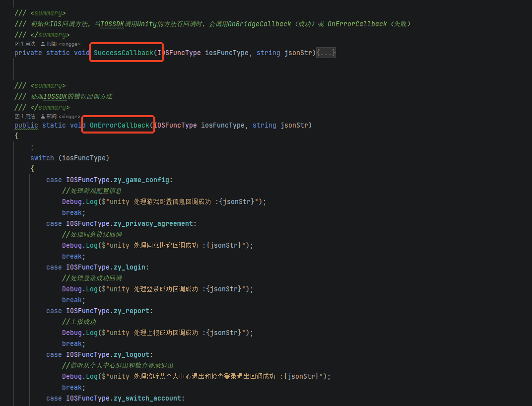Place the cursor on the switch keyword
Image resolution: width=532 pixels, height=406 pixels.
(x=42, y=158)
